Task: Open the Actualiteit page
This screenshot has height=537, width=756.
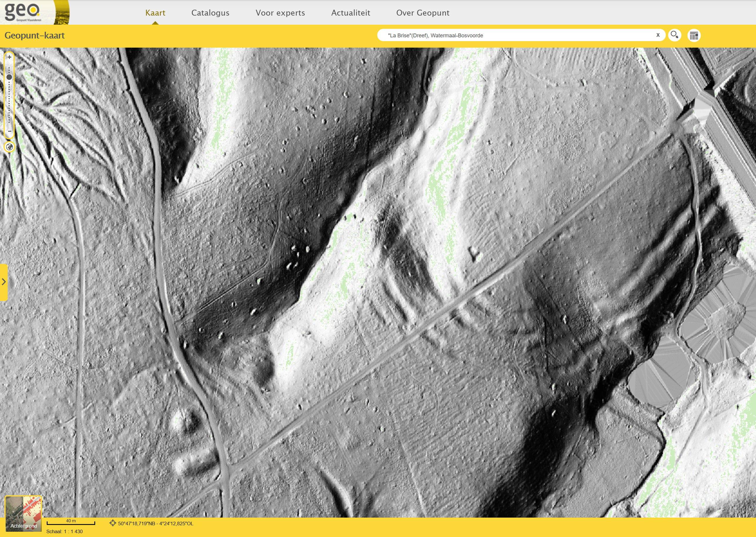Action: (351, 13)
